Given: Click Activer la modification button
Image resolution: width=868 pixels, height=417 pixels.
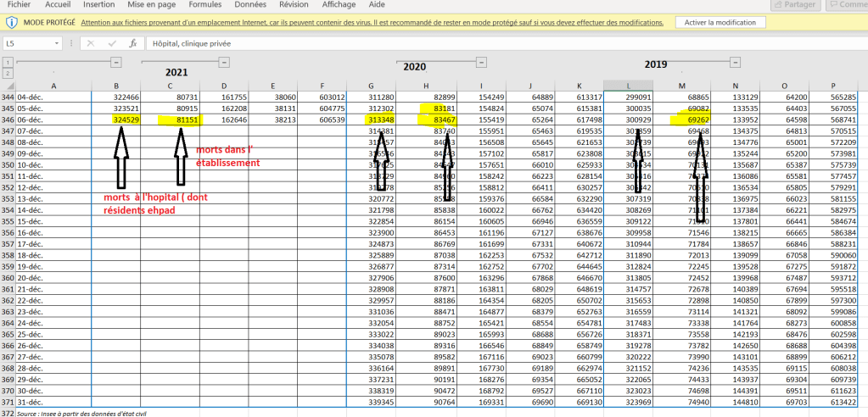Looking at the screenshot, I should [x=720, y=23].
